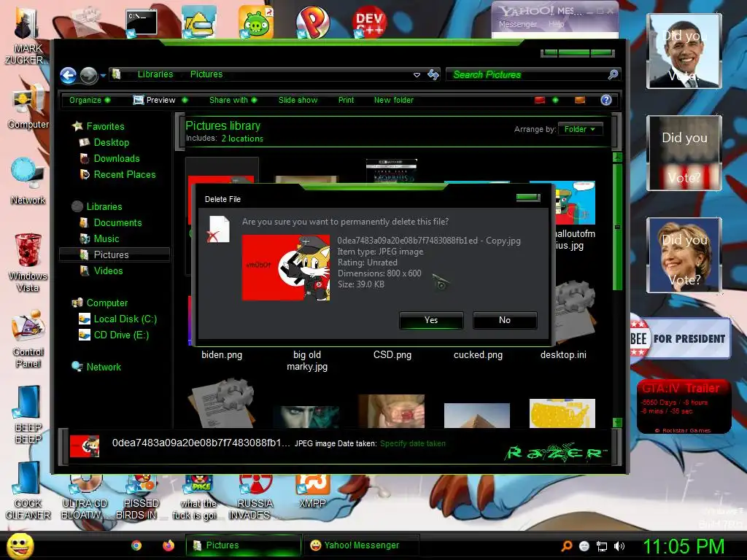The image size is (747, 560).
Task: Click the volume speaker tray icon
Action: [619, 546]
